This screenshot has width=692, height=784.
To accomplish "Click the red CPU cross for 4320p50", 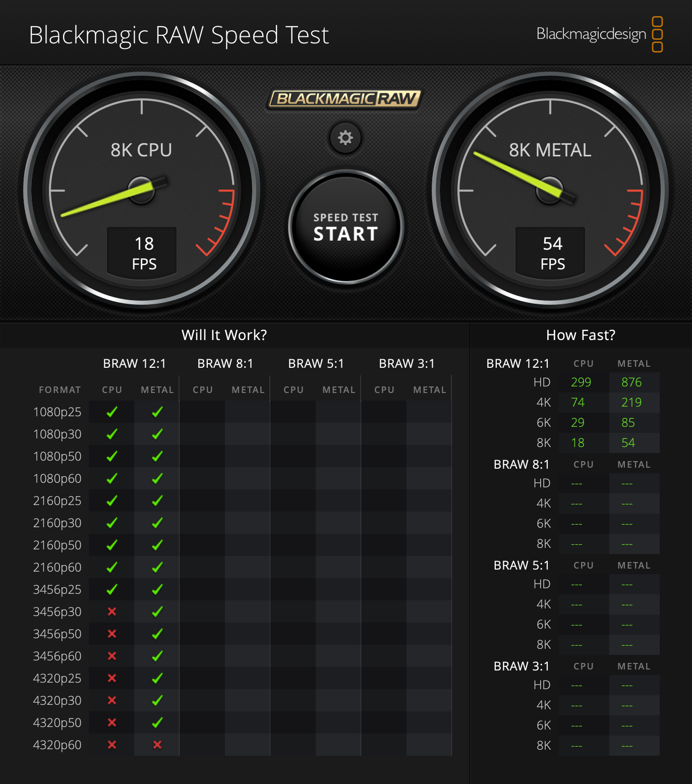I will [112, 722].
